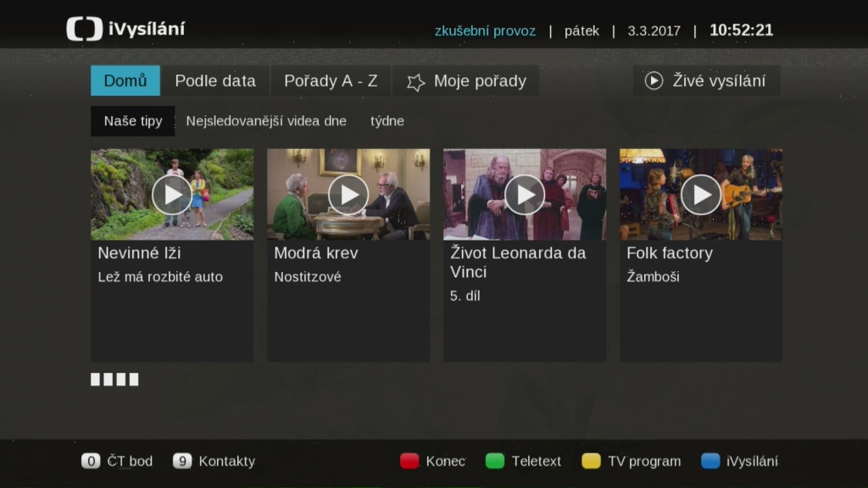Viewport: 868px width, 488px height.
Task: Select the Naše tipy filter
Action: click(133, 121)
